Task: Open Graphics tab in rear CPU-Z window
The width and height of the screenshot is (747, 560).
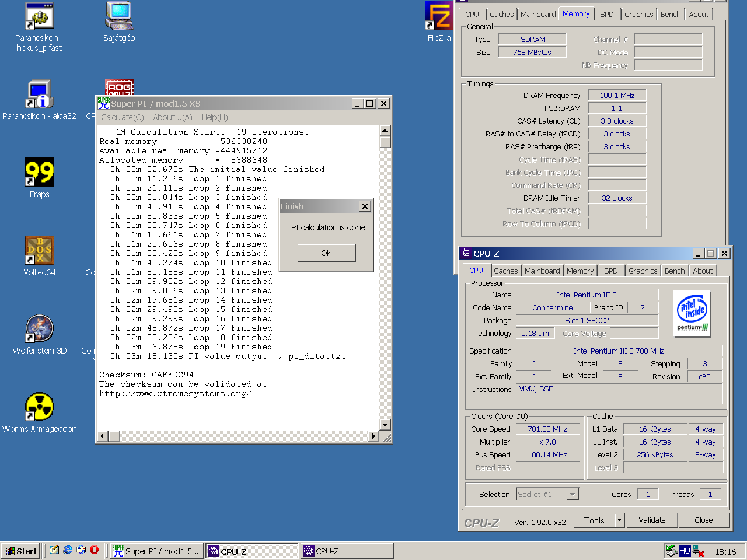Action: 639,14
